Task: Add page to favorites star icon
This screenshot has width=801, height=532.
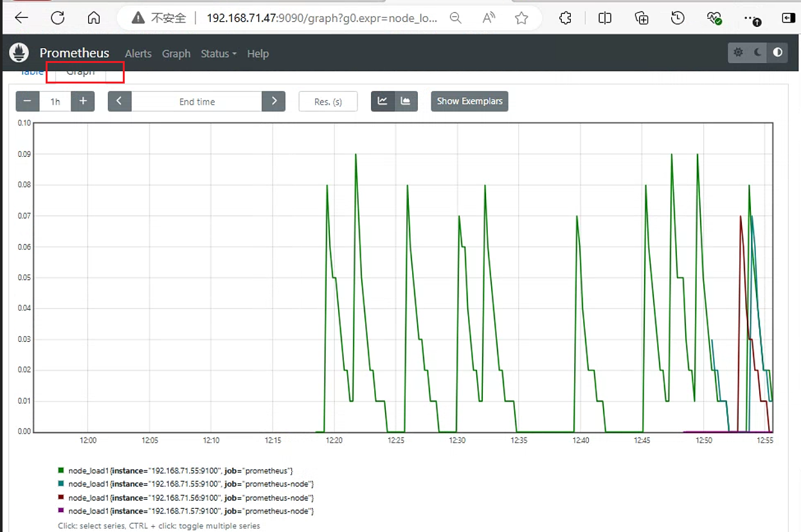Action: tap(521, 19)
